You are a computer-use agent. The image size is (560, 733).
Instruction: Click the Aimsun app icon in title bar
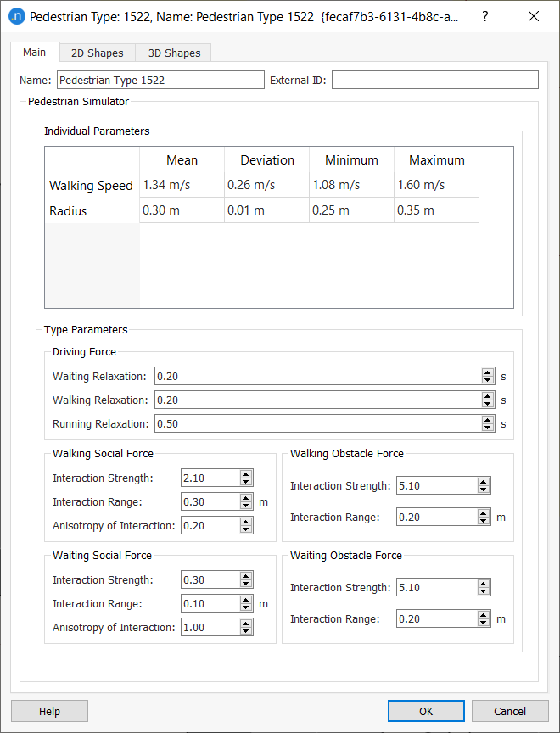[x=16, y=16]
